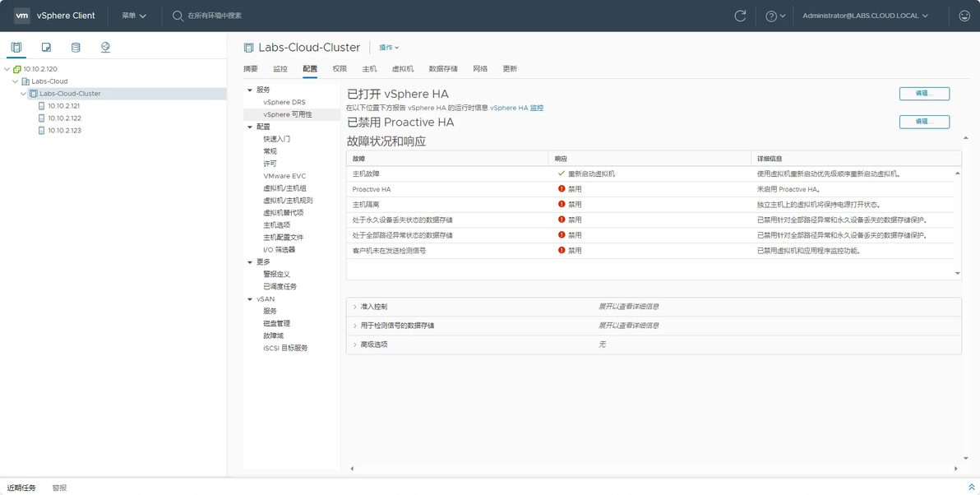
Task: Collapse the 10.10.2.120 vCenter tree node
Action: (x=7, y=69)
